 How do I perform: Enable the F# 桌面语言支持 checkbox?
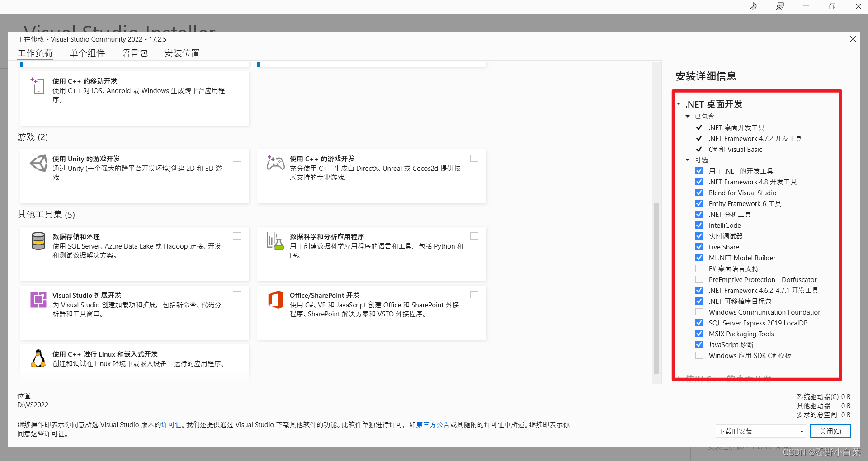pyautogui.click(x=699, y=268)
